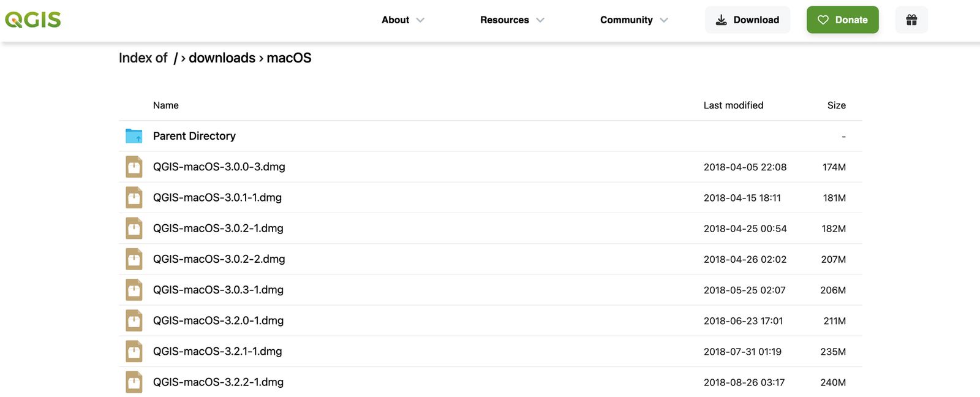Click the date 2018-07-31 01:19

pyautogui.click(x=742, y=352)
